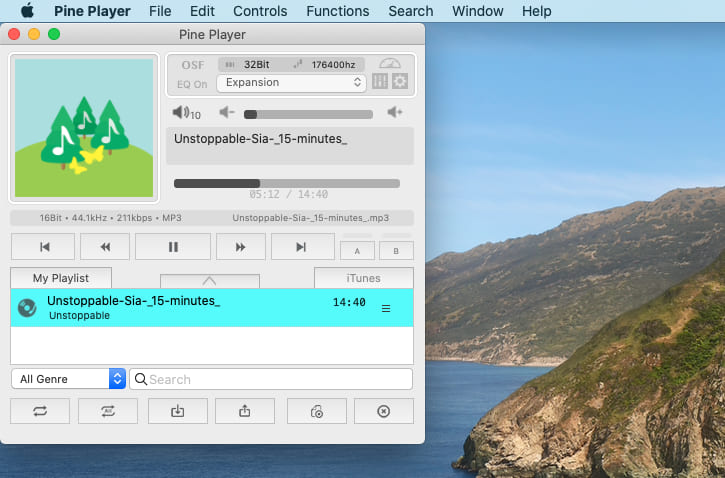Open the Search menu
This screenshot has height=478, width=725.
point(411,11)
